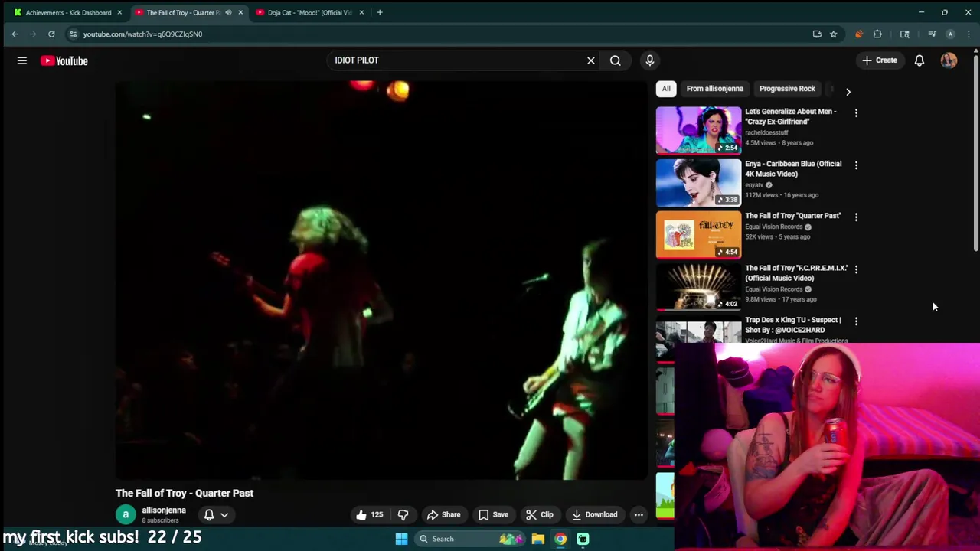
Task: Open options for Trap Des video
Action: (856, 321)
